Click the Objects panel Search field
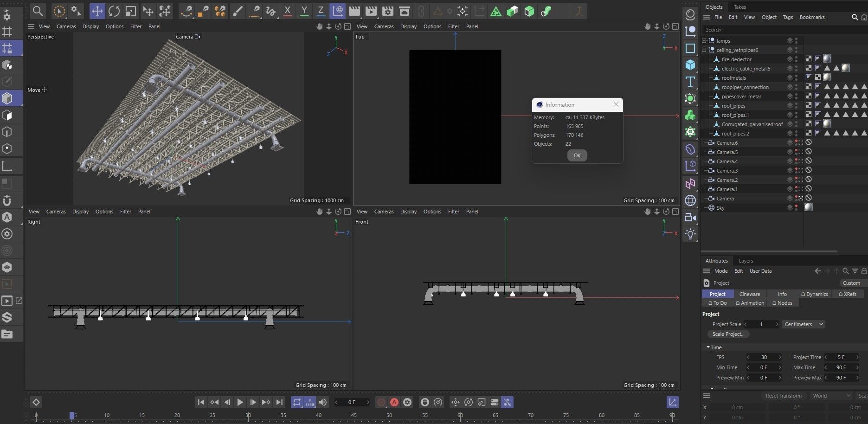Screen dimensions: 868x424 pyautogui.click(x=784, y=30)
